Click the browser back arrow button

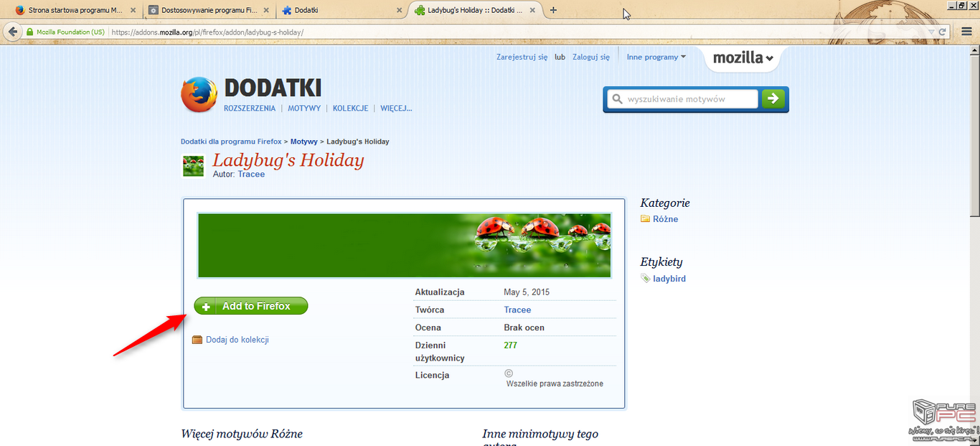[x=12, y=32]
